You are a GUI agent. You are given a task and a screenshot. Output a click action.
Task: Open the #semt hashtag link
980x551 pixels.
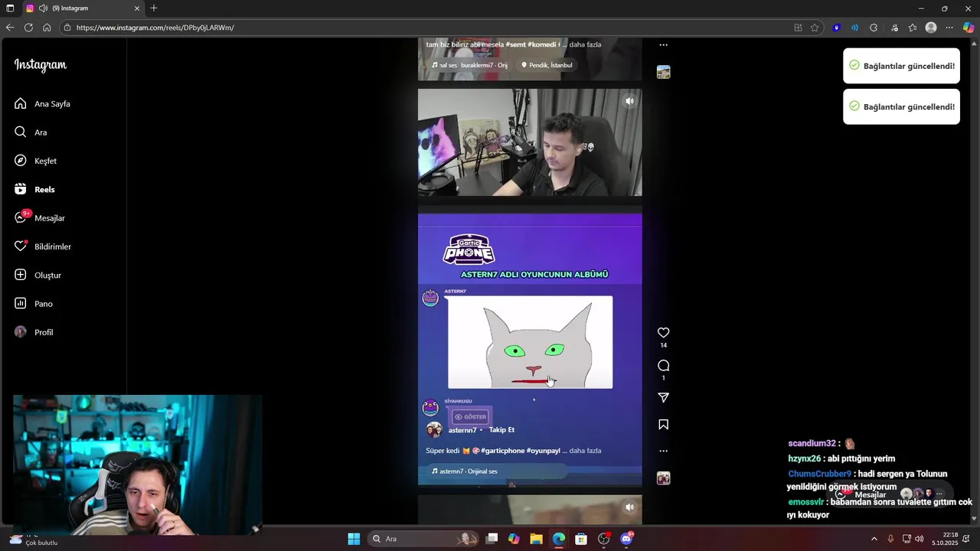(515, 44)
